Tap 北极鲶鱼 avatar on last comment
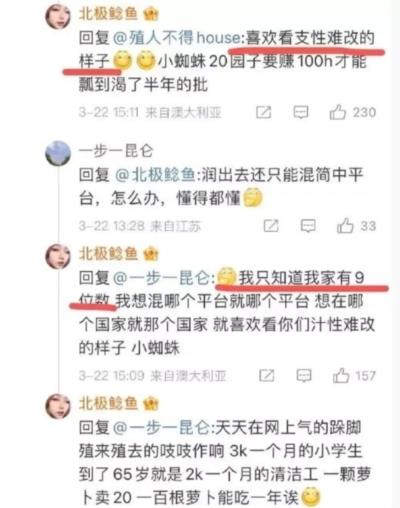 58,406
